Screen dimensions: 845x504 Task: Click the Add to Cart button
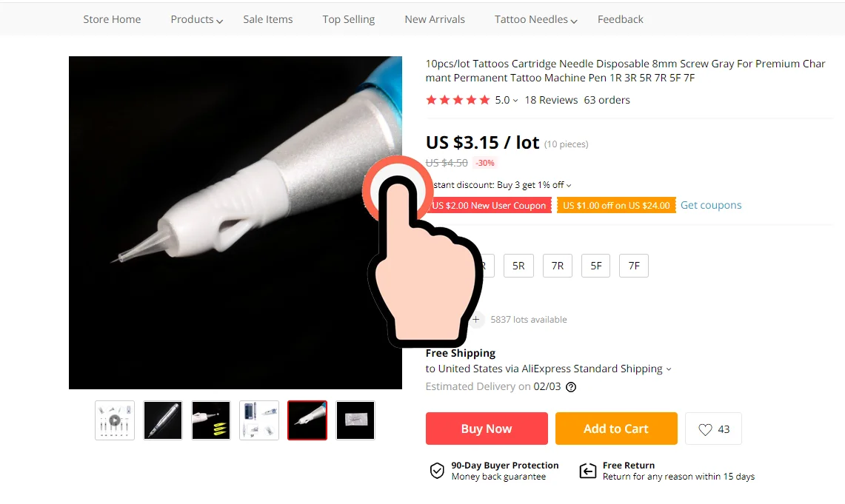click(616, 429)
